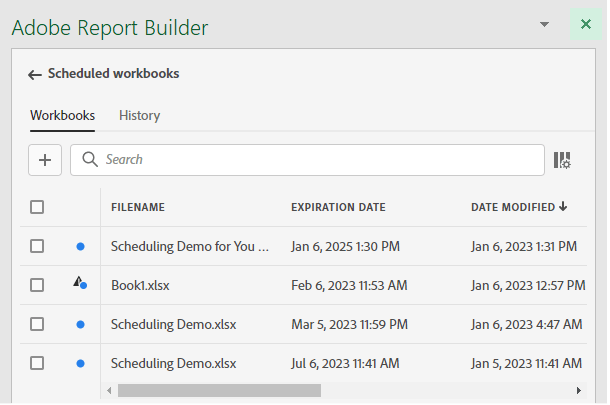
Task: Toggle the select-all header checkbox
Action: tap(37, 207)
